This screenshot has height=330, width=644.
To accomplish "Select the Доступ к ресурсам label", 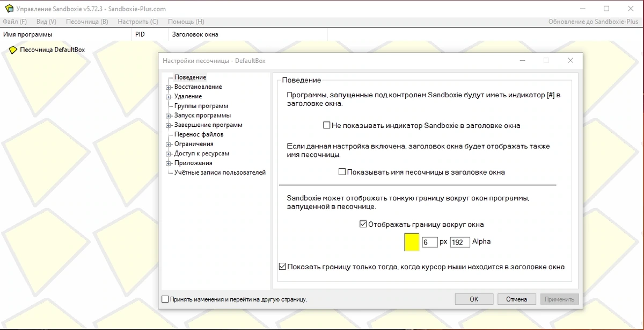I will (202, 154).
